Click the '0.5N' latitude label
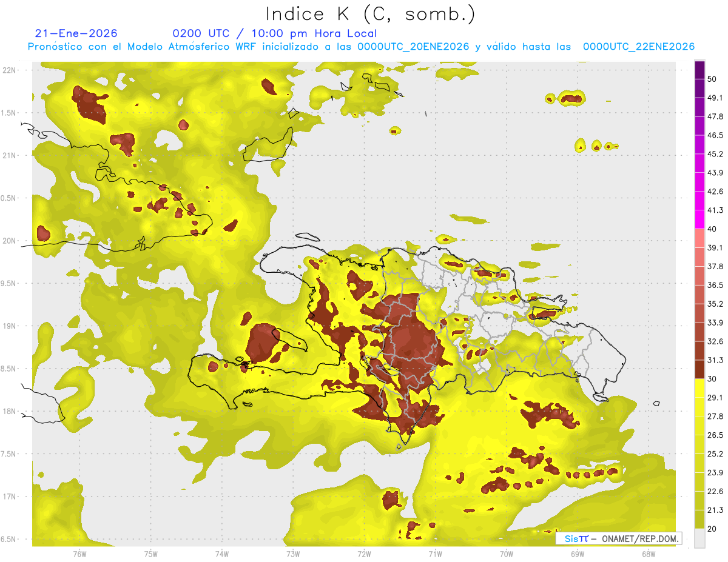The image size is (728, 562). 9,198
